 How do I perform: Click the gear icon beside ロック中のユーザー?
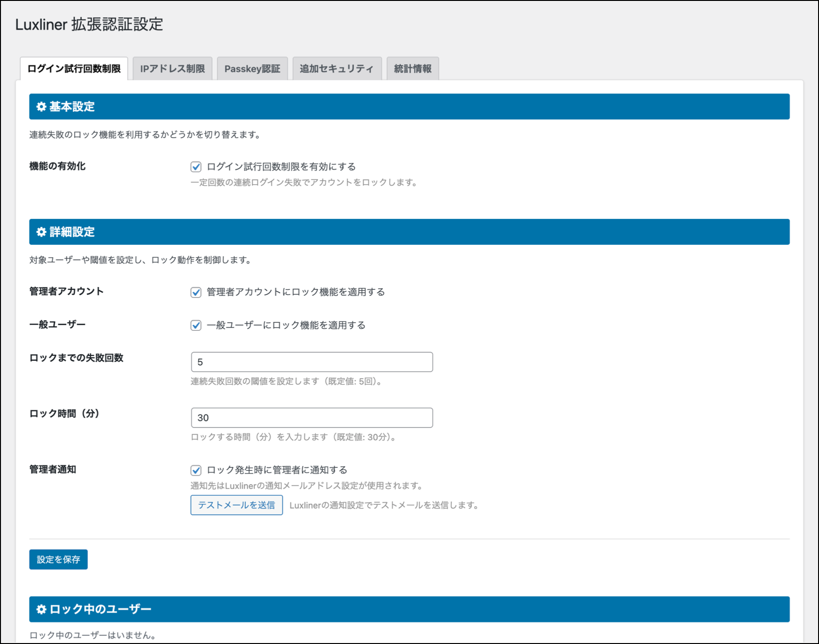42,609
